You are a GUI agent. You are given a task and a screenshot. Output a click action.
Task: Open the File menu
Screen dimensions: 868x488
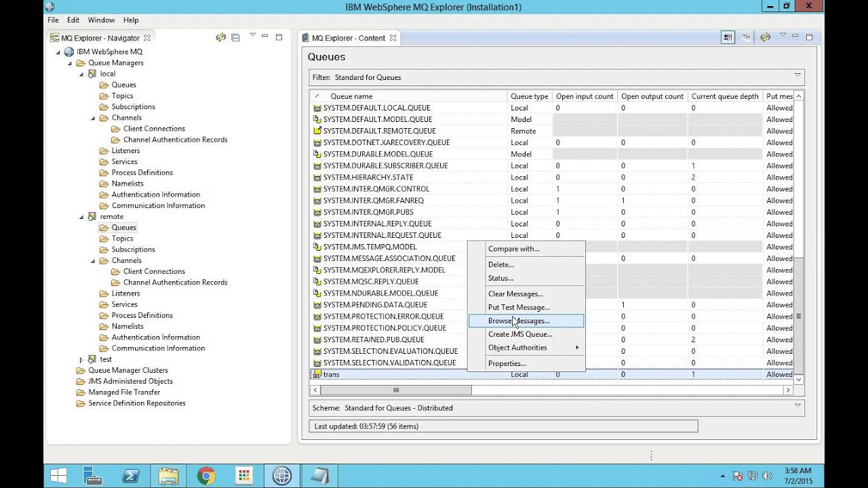coord(54,20)
